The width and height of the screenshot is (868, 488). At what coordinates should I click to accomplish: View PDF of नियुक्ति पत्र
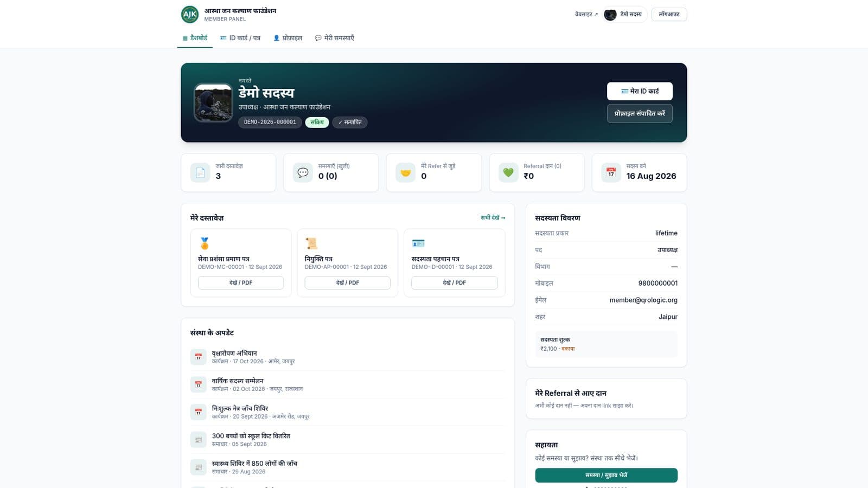348,282
